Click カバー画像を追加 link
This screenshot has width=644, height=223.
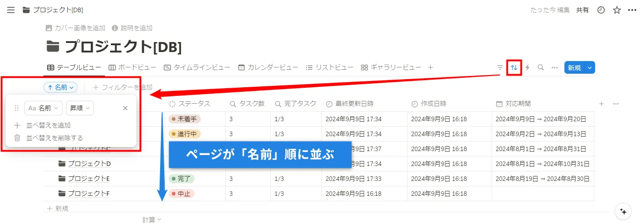[x=76, y=28]
